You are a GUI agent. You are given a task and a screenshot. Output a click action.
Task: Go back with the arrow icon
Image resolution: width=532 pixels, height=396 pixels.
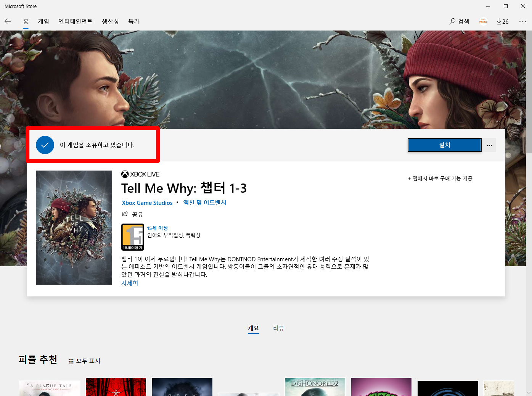click(8, 21)
